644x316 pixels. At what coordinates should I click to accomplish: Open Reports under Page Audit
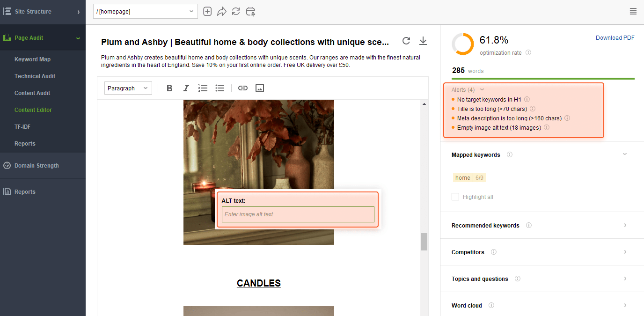tap(25, 144)
